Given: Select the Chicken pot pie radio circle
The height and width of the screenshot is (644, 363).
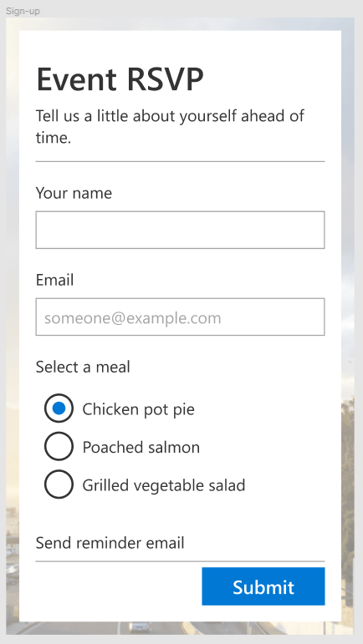Looking at the screenshot, I should pos(59,408).
